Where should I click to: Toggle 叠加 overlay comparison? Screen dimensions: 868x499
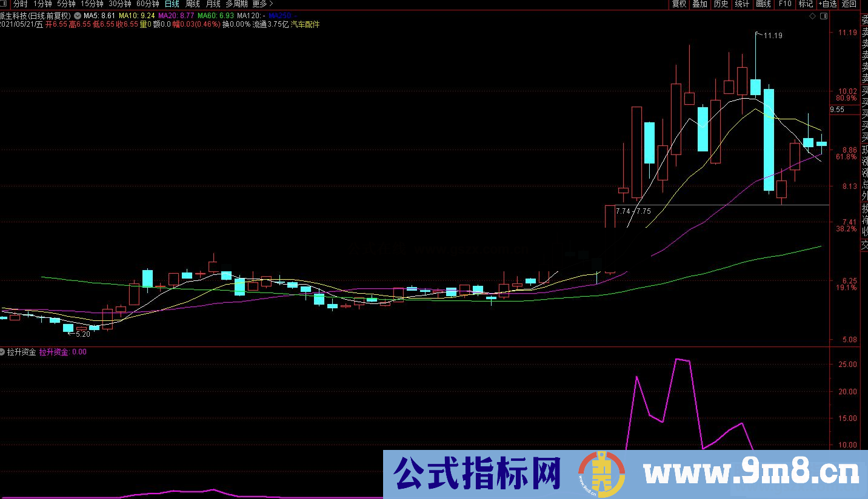point(700,4)
